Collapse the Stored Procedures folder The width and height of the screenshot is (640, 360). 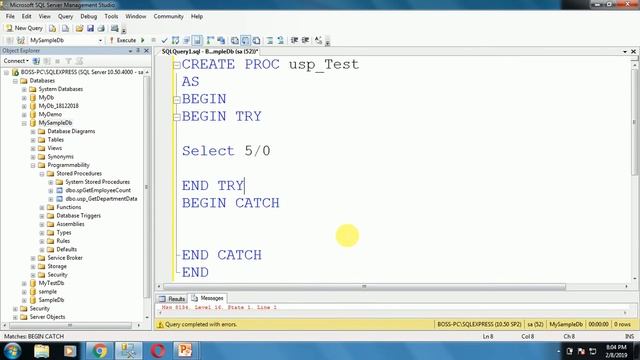(42, 173)
